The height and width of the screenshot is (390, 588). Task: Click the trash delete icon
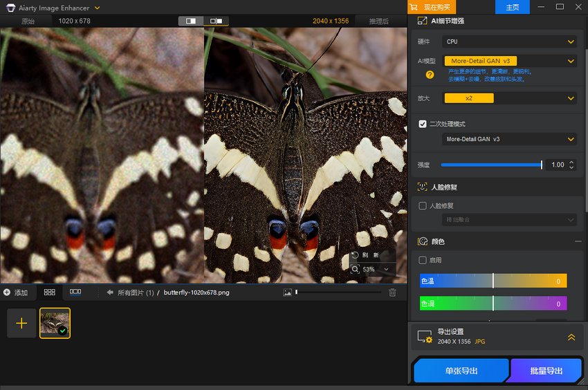392,292
